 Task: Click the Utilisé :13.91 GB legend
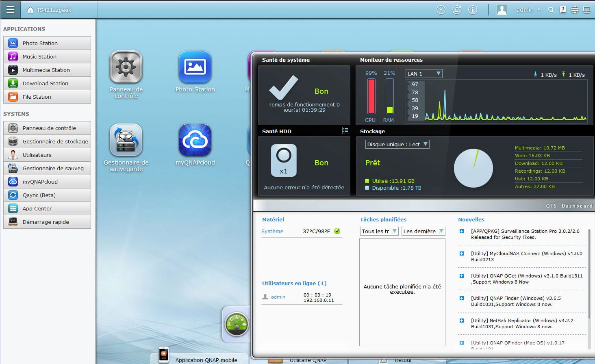pyautogui.click(x=390, y=181)
